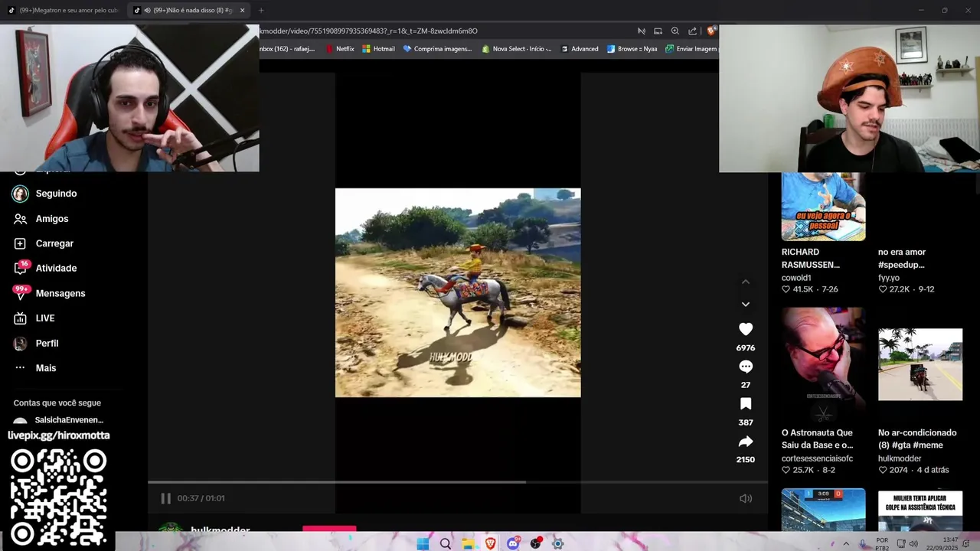The image size is (980, 551).
Task: Open Brave browser from taskbar
Action: (x=490, y=543)
